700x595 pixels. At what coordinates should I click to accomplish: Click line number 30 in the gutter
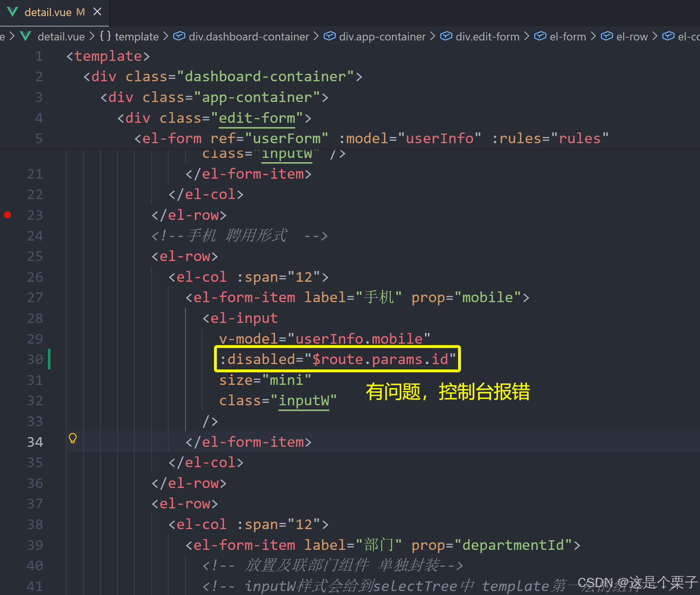(x=35, y=359)
